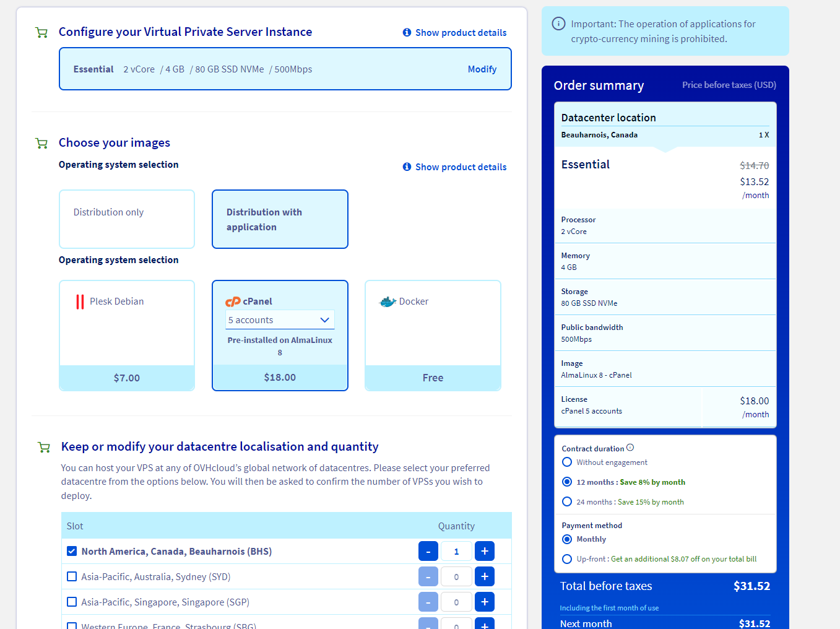Click the Total before taxes $31.52 amount
This screenshot has height=629, width=840.
(x=751, y=586)
